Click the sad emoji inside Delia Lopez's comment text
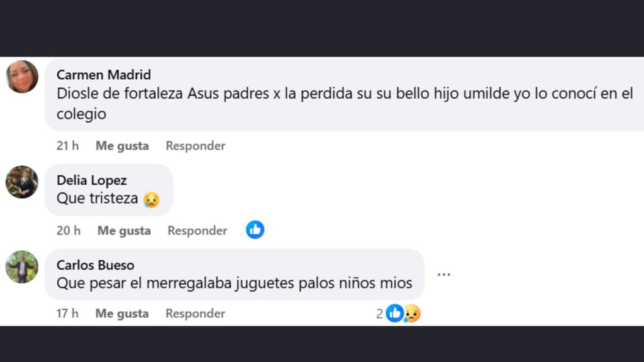Image resolution: width=644 pixels, height=362 pixels. (150, 199)
